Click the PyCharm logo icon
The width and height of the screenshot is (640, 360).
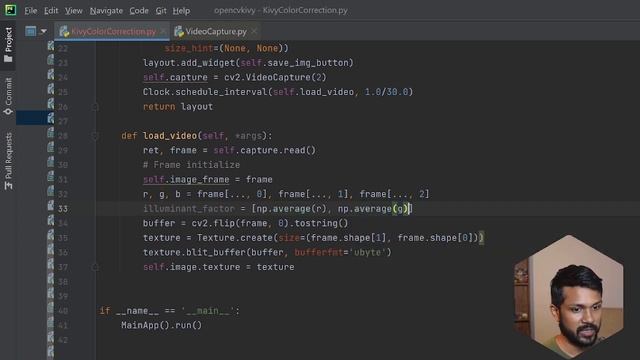pos(10,10)
